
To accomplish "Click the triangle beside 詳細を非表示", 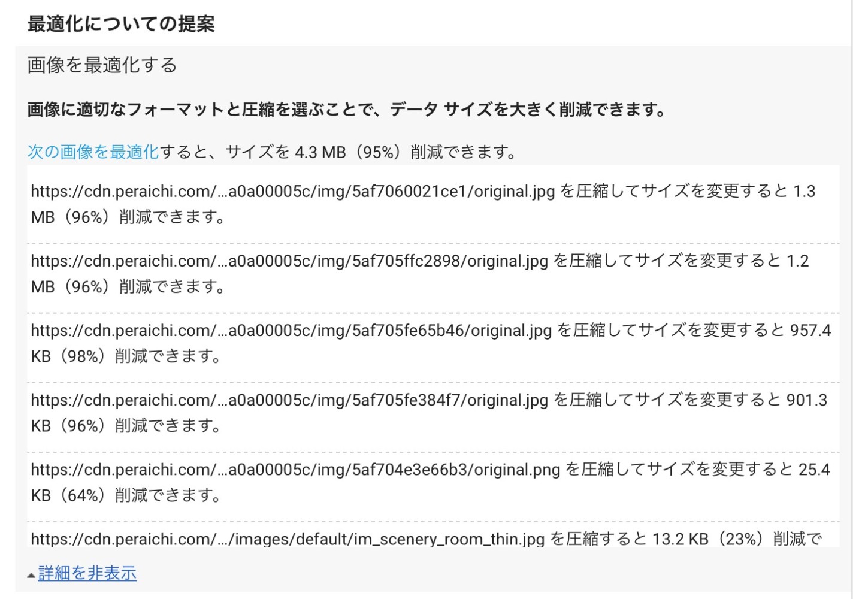I will pyautogui.click(x=31, y=576).
